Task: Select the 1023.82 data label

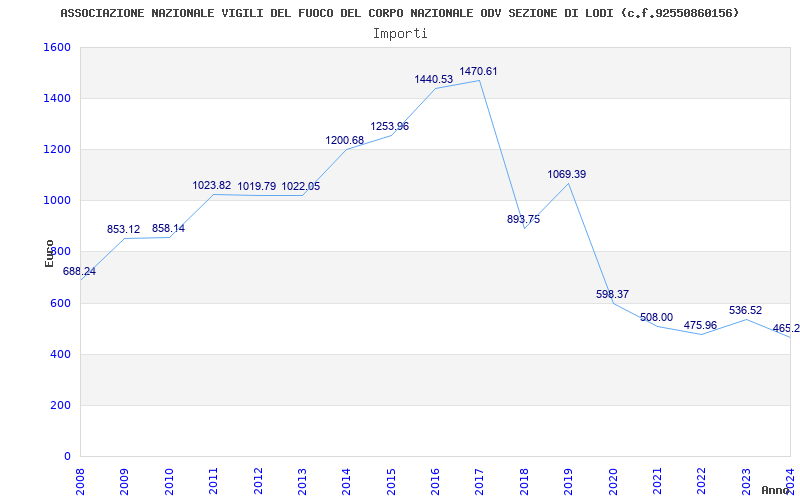Action: point(212,186)
